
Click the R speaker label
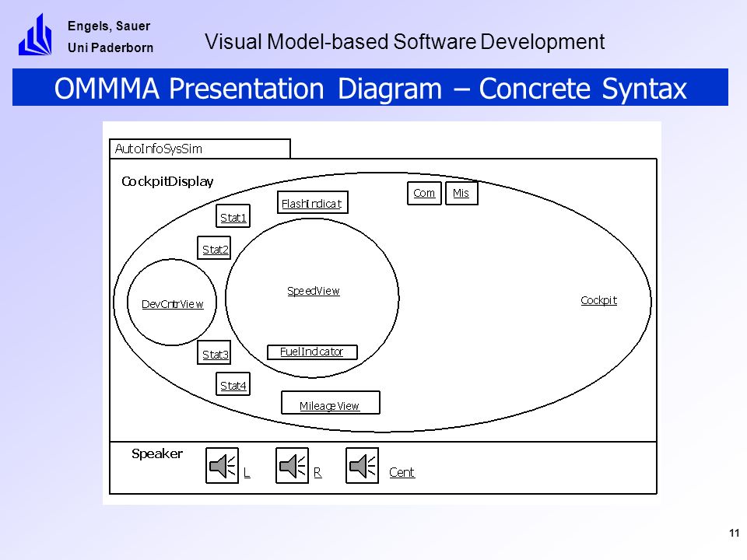[x=317, y=472]
